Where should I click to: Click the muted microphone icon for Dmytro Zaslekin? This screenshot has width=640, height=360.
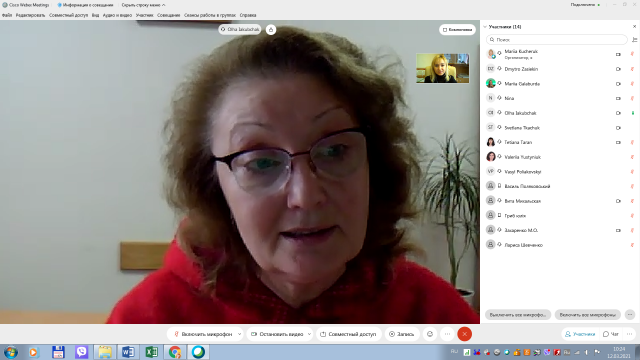coord(632,69)
